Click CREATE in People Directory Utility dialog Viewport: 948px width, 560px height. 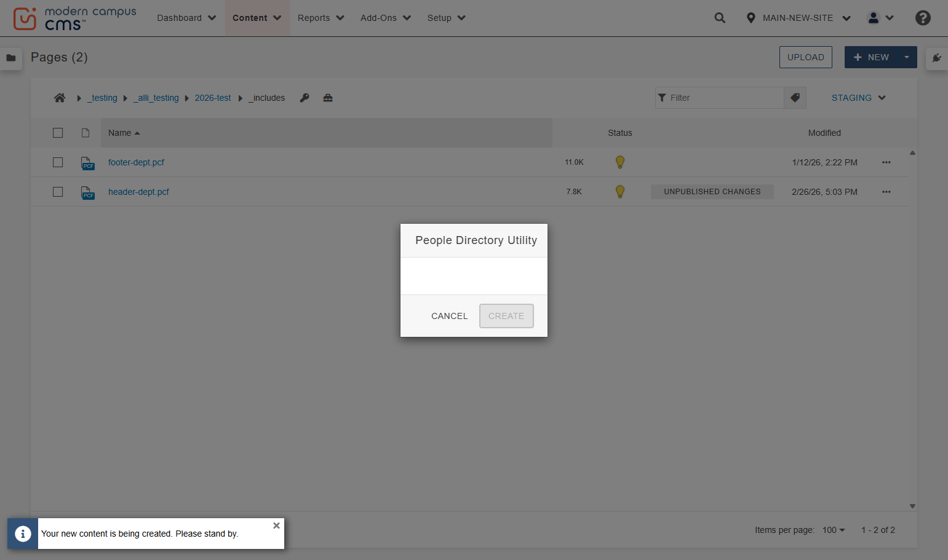point(506,316)
